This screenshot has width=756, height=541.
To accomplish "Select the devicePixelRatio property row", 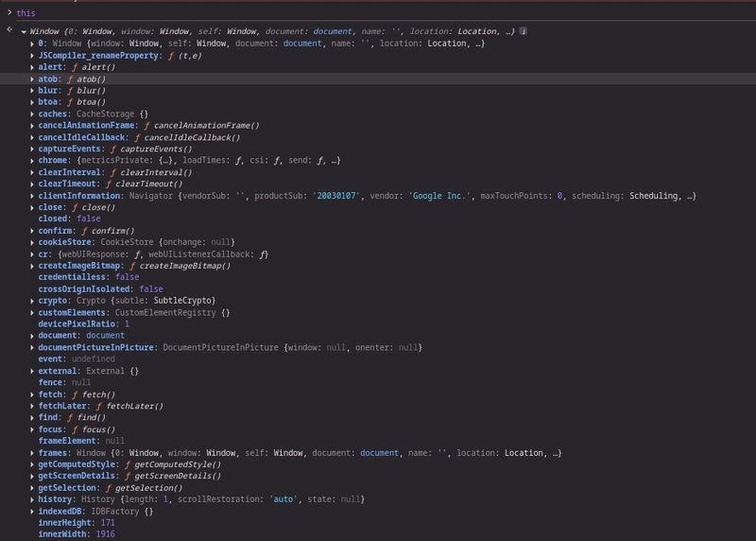I will (83, 323).
